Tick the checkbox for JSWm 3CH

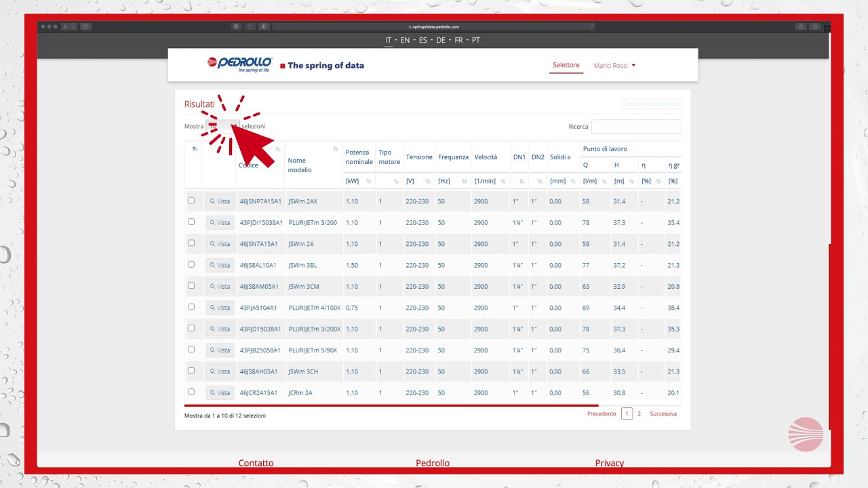point(191,371)
